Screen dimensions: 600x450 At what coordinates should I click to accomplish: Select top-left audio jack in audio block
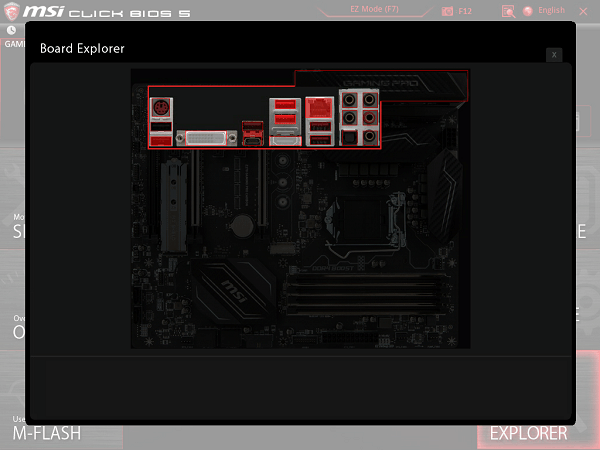tap(349, 100)
